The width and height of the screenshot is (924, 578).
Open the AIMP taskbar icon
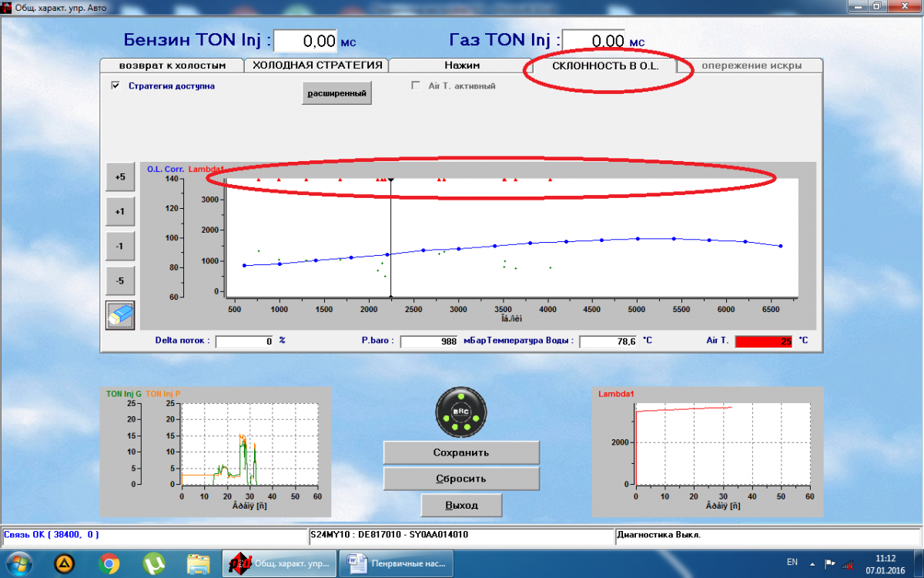coord(65,564)
